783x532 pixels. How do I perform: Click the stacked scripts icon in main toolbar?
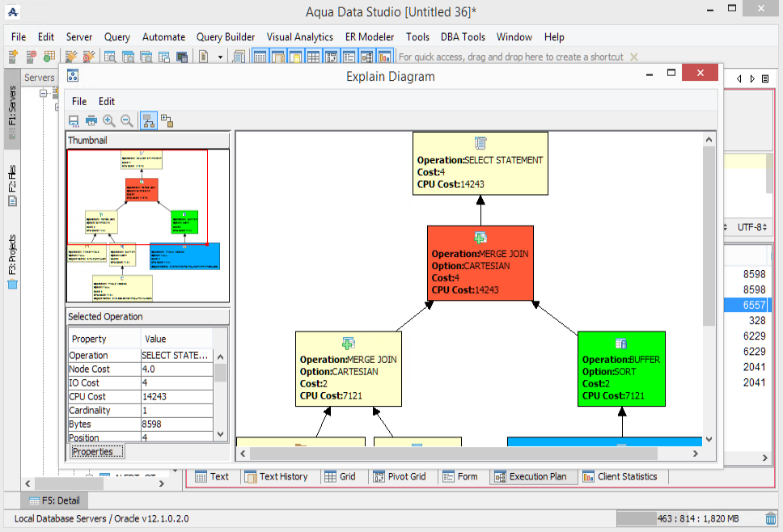tap(239, 57)
